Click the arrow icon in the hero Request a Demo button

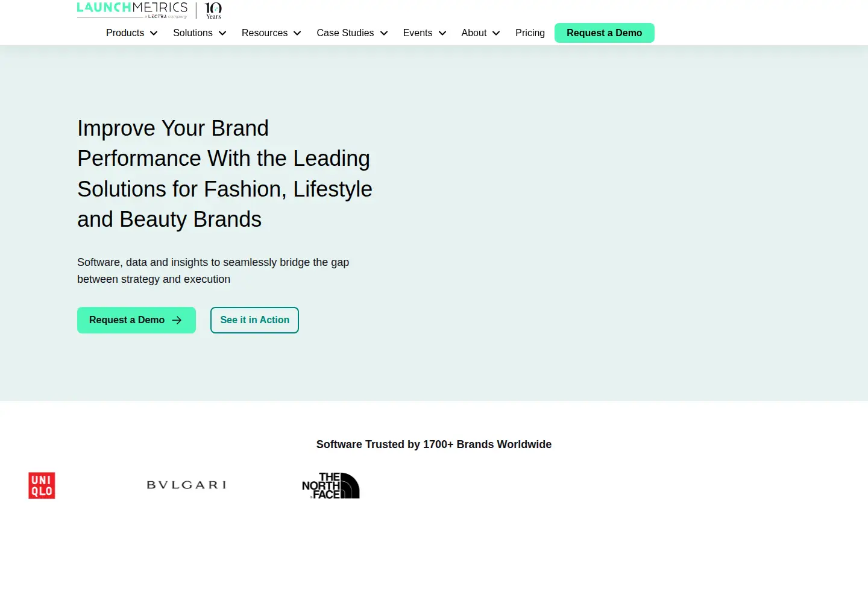click(177, 320)
